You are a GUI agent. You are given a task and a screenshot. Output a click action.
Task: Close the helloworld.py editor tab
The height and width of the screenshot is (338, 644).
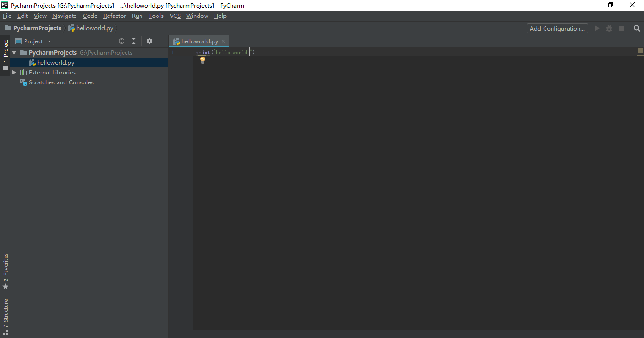[x=223, y=41]
